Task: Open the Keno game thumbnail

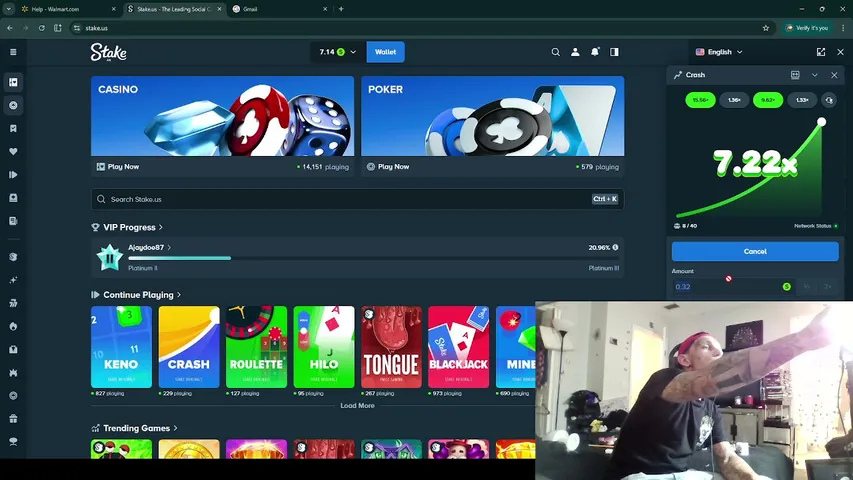Action: 121,347
